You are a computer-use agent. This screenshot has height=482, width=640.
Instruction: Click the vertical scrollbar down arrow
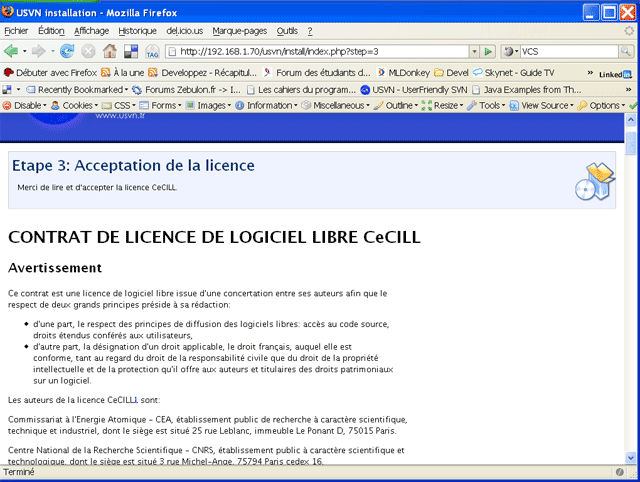point(631,456)
